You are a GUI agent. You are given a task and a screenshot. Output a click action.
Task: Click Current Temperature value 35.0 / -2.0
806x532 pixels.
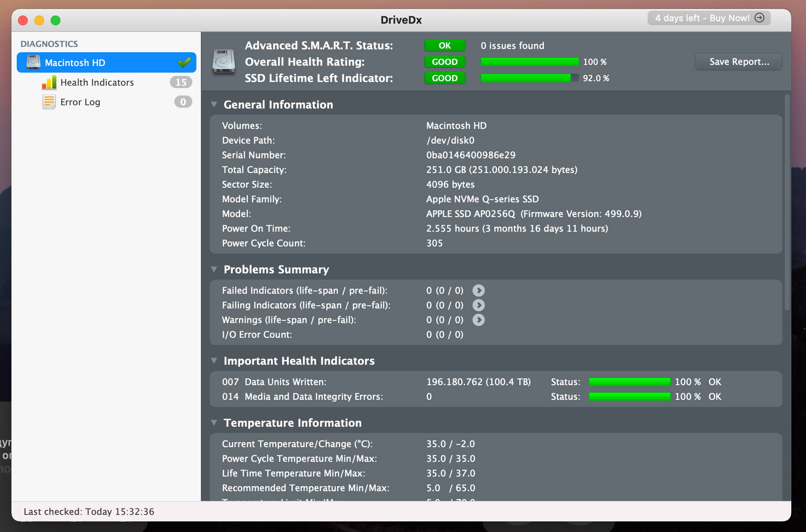(451, 444)
